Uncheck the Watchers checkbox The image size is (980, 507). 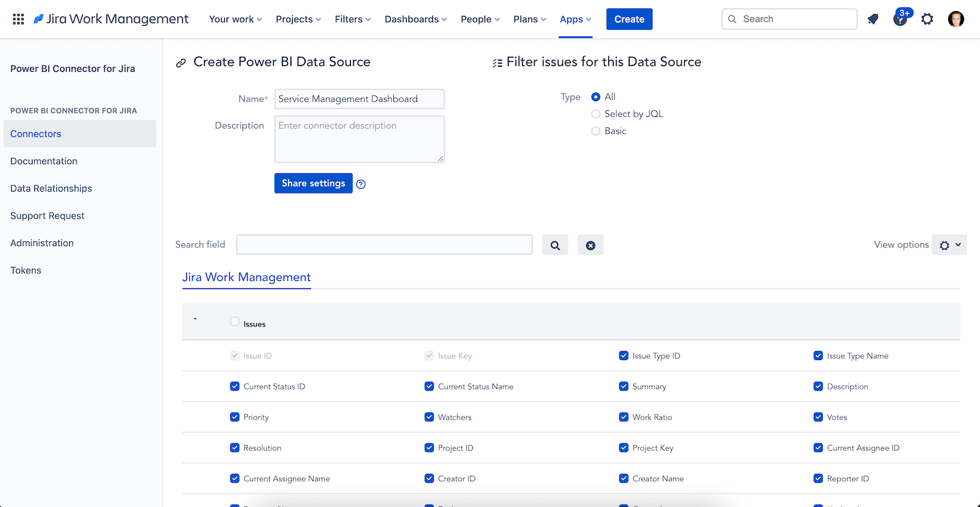(x=429, y=417)
